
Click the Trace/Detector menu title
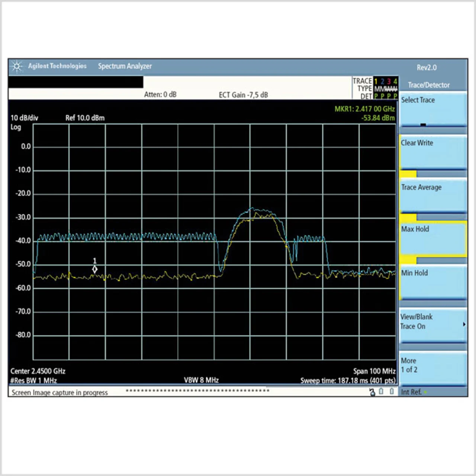(429, 85)
